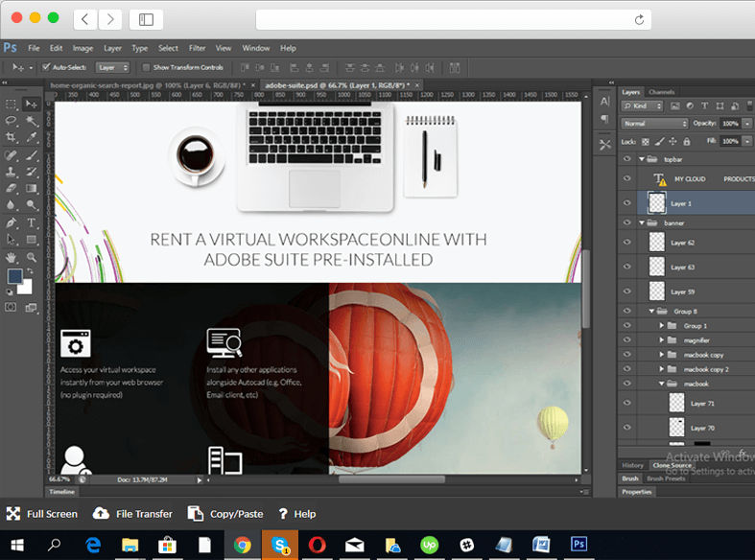Select the Hand tool

11,257
